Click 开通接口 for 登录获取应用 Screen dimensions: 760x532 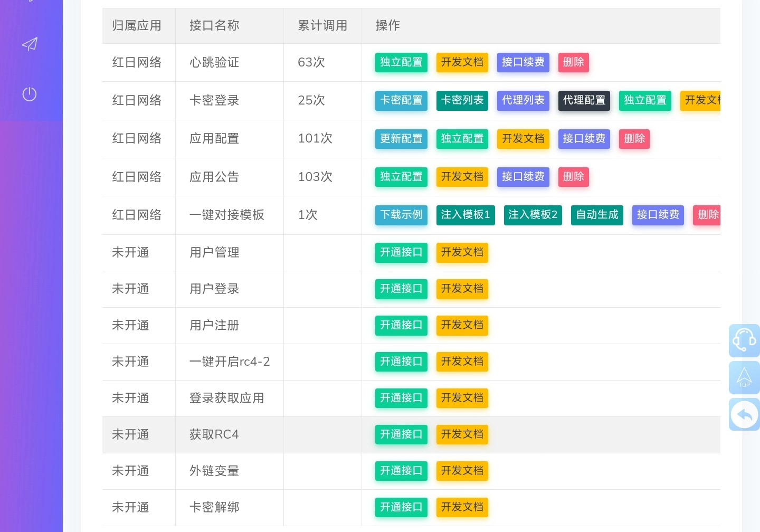click(401, 398)
